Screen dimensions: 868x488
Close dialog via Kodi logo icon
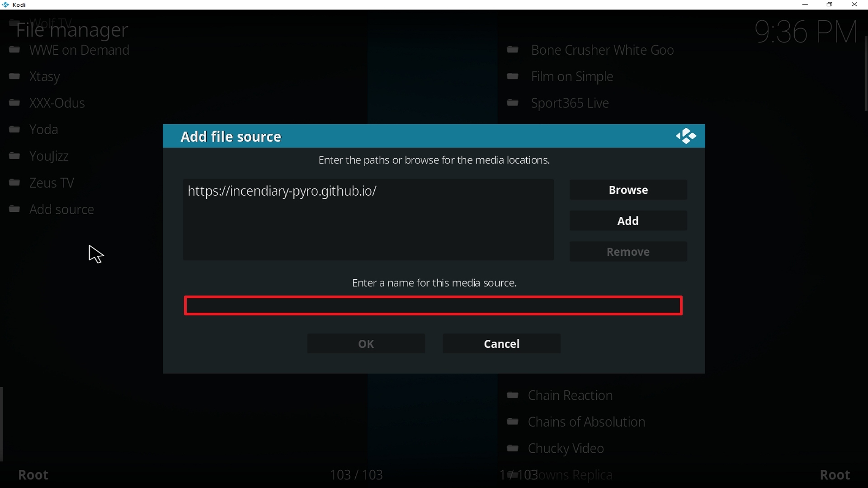[x=686, y=136]
